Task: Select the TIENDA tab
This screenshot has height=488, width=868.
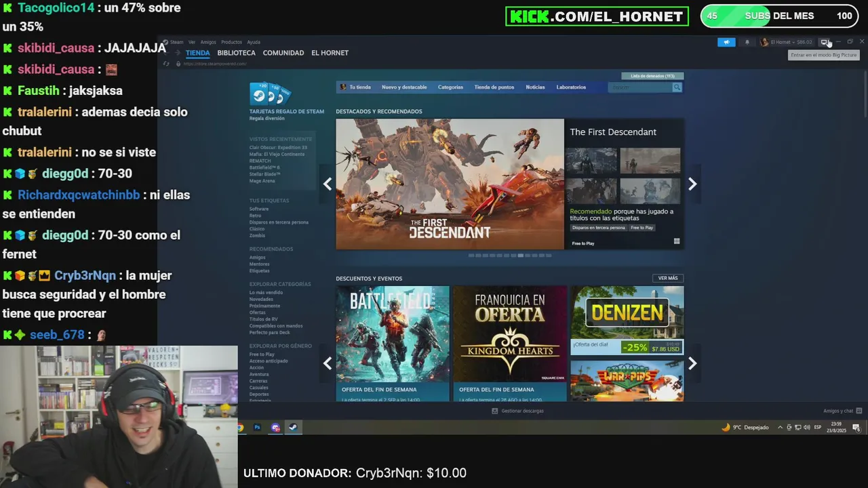Action: 198,53
